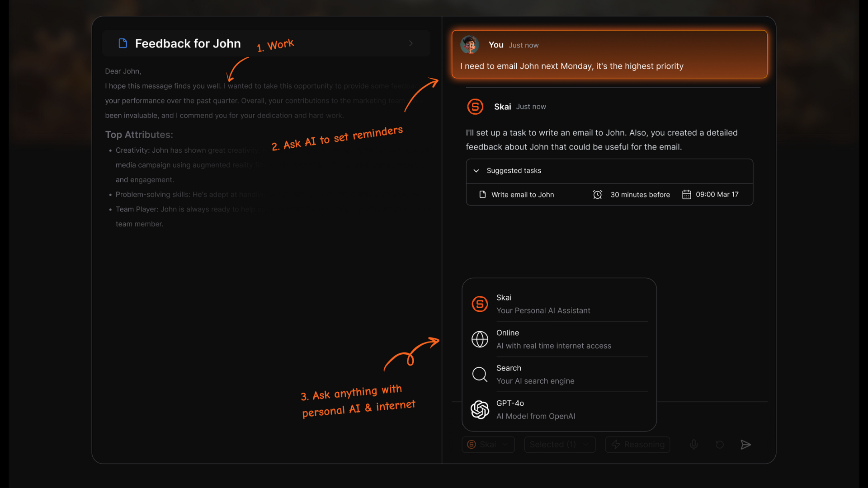Toggle the Reasoning mode button

point(637,445)
